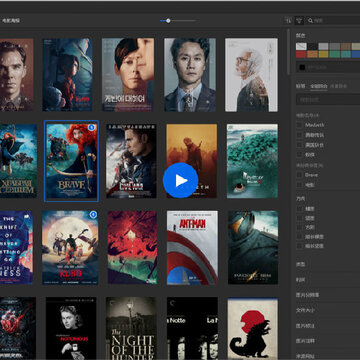
Task: Select the Benedict Cumberbatch portrait poster
Action: pyautogui.click(x=16, y=75)
